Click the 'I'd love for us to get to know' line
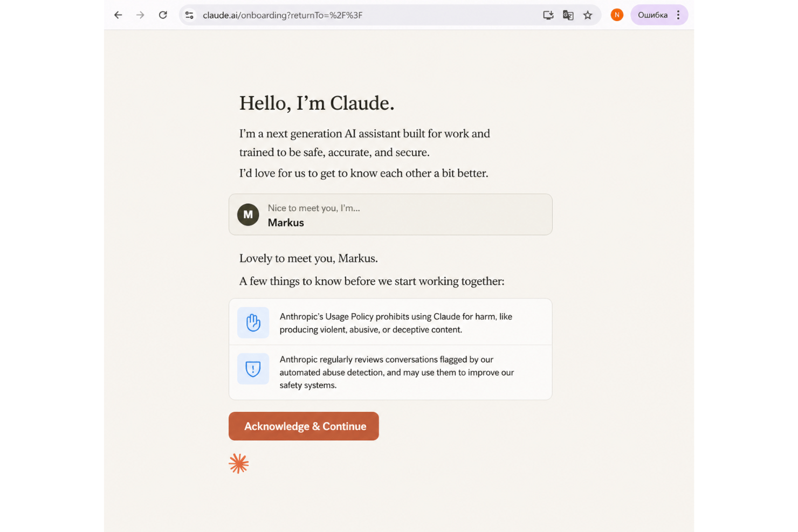The image size is (798, 532). tap(364, 174)
